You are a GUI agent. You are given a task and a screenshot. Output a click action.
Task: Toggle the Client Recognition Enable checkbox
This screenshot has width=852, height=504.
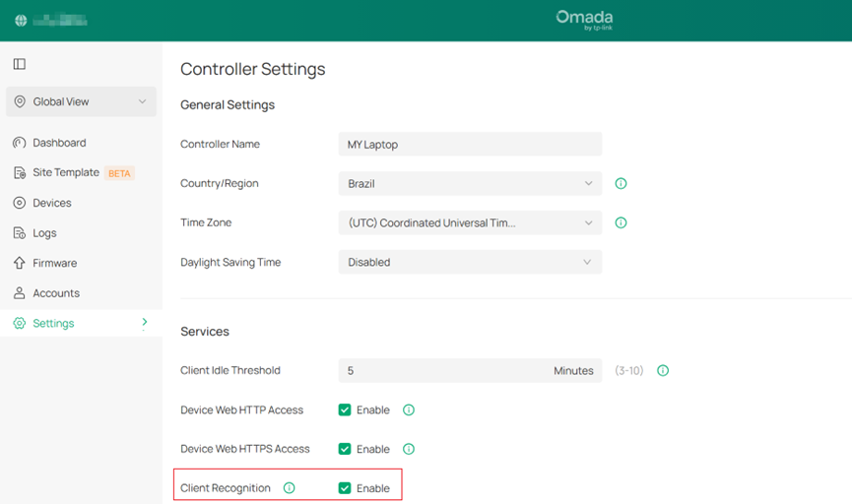[345, 488]
